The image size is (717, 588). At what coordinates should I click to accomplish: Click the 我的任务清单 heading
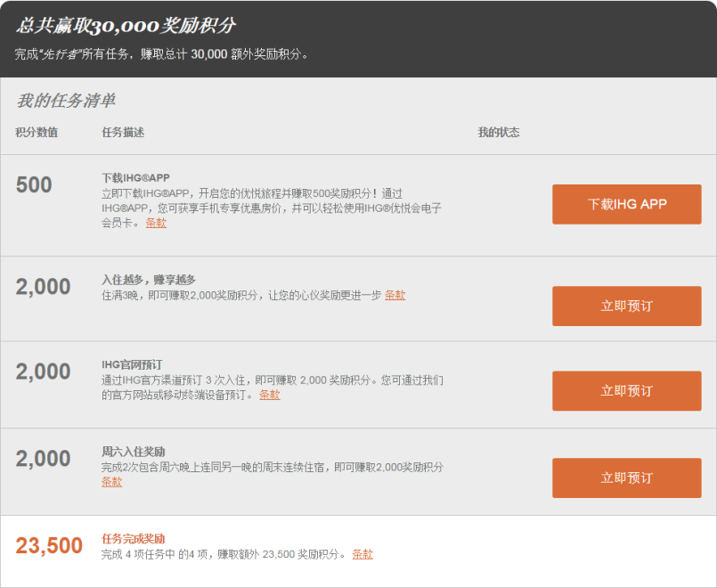tap(66, 101)
